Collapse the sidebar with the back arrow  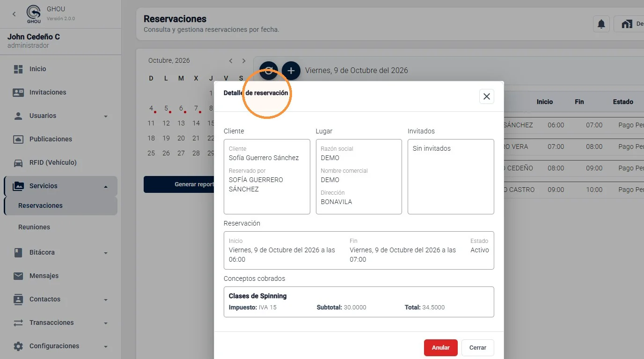14,14
